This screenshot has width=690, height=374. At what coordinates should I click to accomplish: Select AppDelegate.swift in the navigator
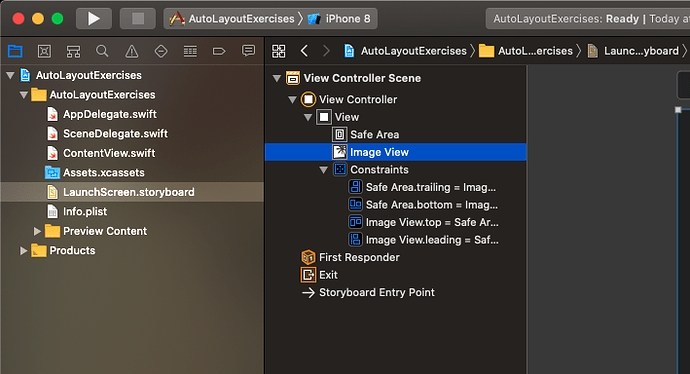(102, 114)
